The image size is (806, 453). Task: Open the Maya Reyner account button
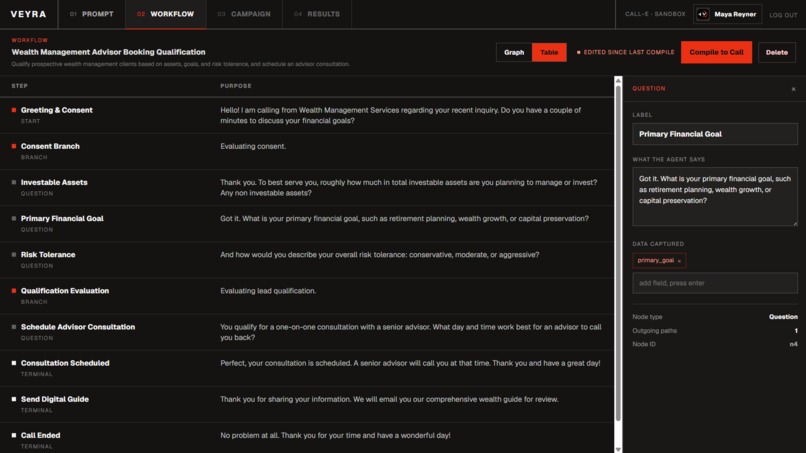pyautogui.click(x=727, y=14)
